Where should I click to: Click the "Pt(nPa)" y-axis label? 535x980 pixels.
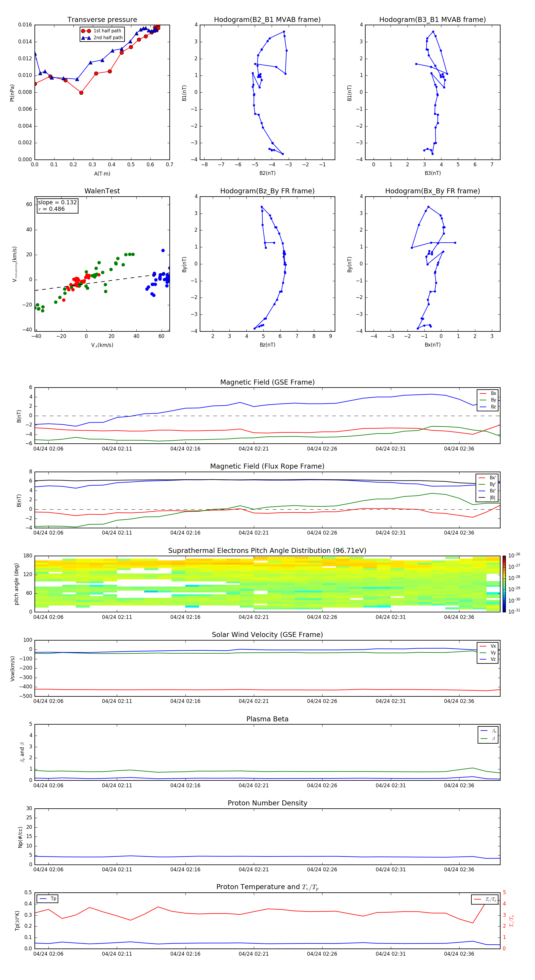(12, 92)
